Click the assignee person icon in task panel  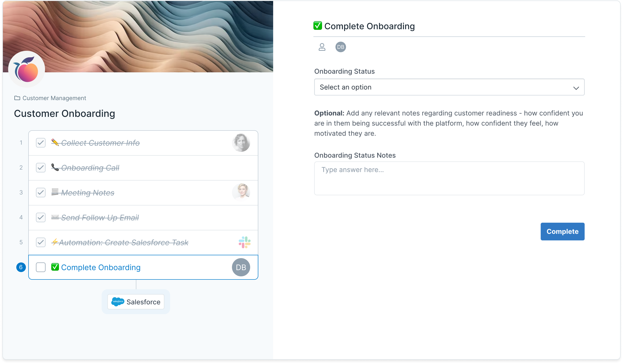pyautogui.click(x=322, y=47)
